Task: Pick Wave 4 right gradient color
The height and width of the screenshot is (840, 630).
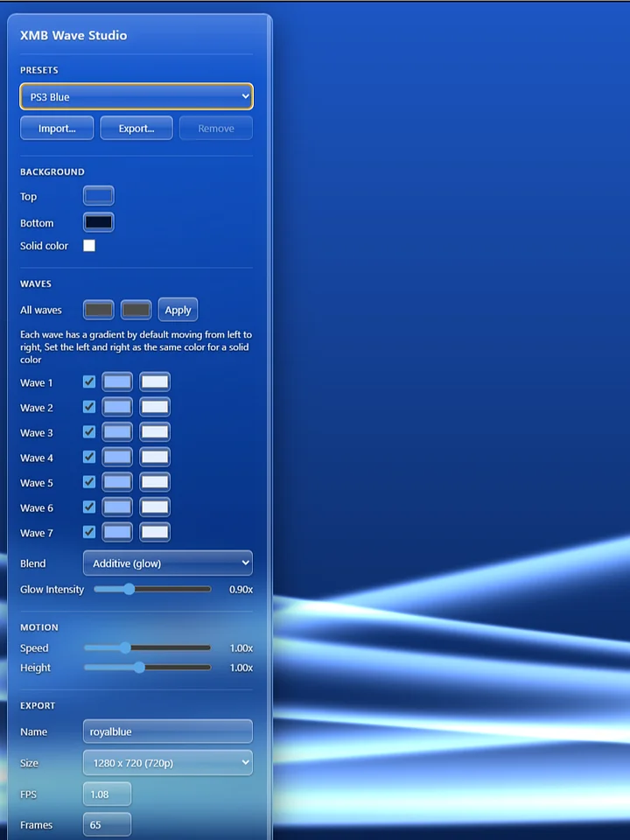Action: (x=155, y=457)
